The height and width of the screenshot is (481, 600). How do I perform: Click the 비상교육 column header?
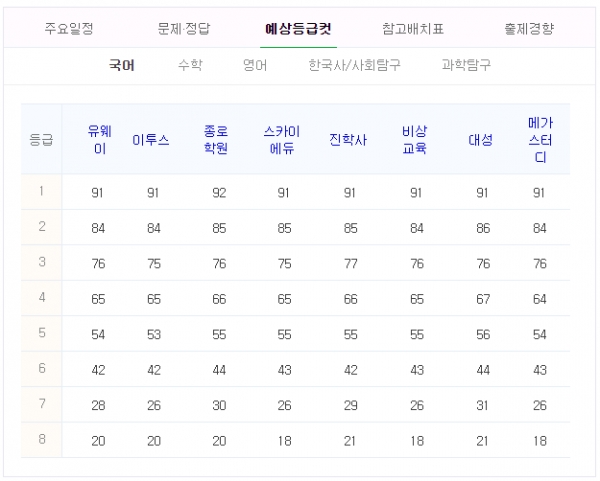[x=415, y=139]
